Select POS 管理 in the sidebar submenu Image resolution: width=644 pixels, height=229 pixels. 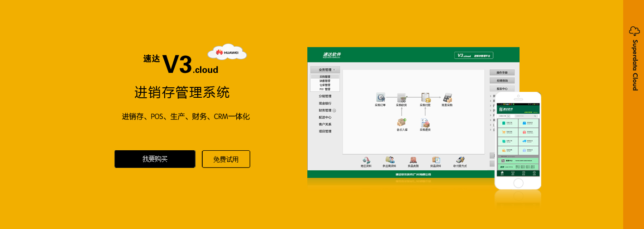click(x=325, y=89)
